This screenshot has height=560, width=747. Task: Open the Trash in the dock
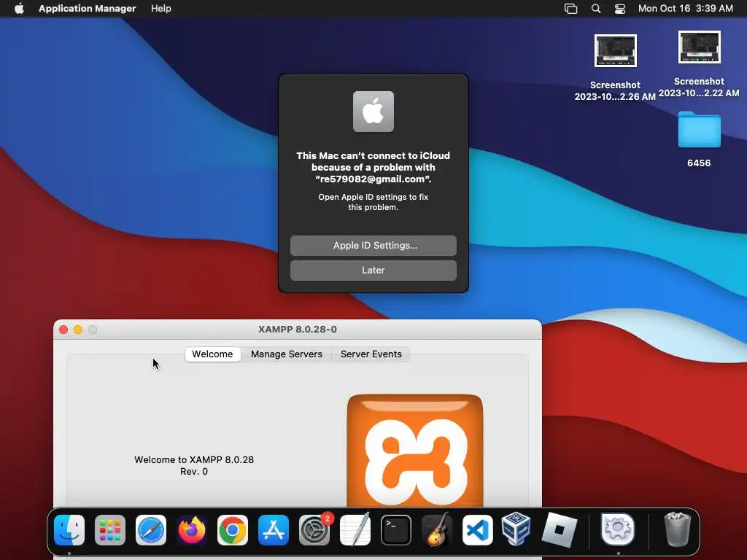pyautogui.click(x=677, y=529)
